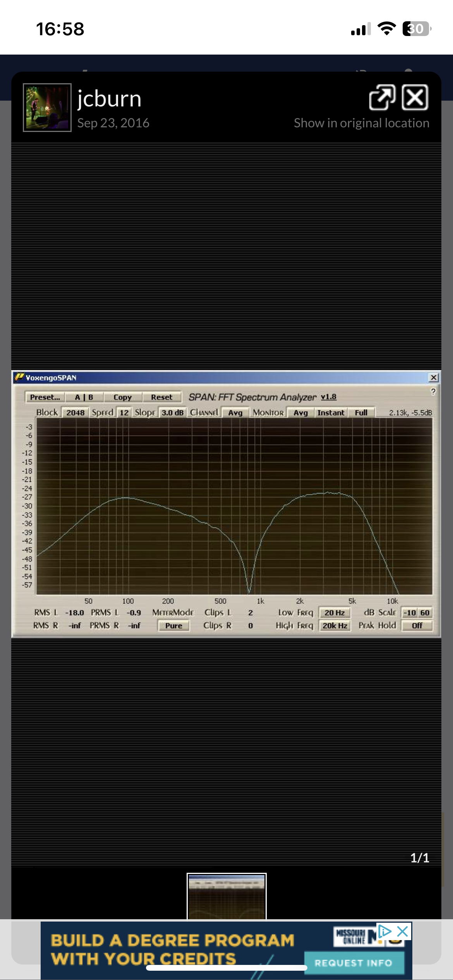Set Low Freq 20 Hz field
Viewport: 453px width, 980px height.
coord(335,613)
